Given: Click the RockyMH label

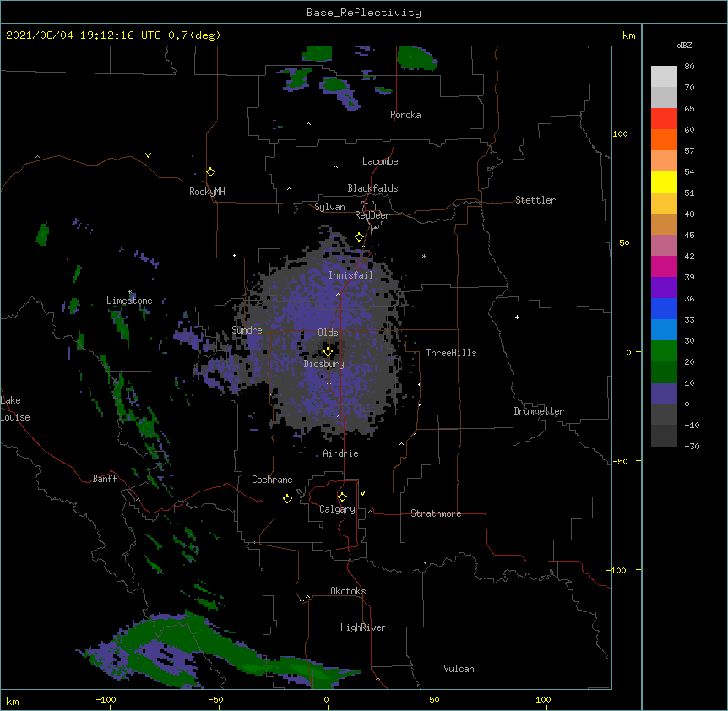Looking at the screenshot, I should 207,192.
